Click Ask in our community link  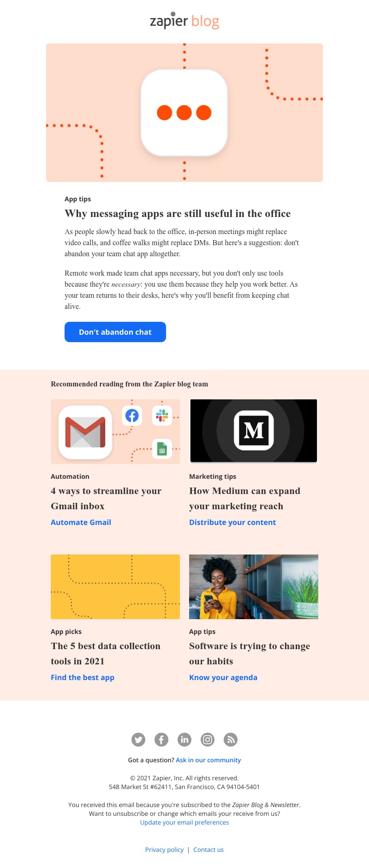(x=208, y=760)
